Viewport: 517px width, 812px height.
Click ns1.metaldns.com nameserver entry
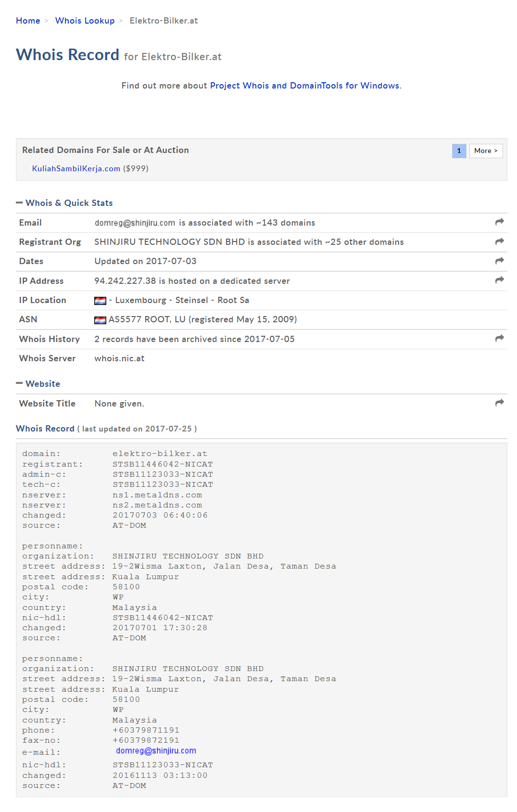click(157, 495)
